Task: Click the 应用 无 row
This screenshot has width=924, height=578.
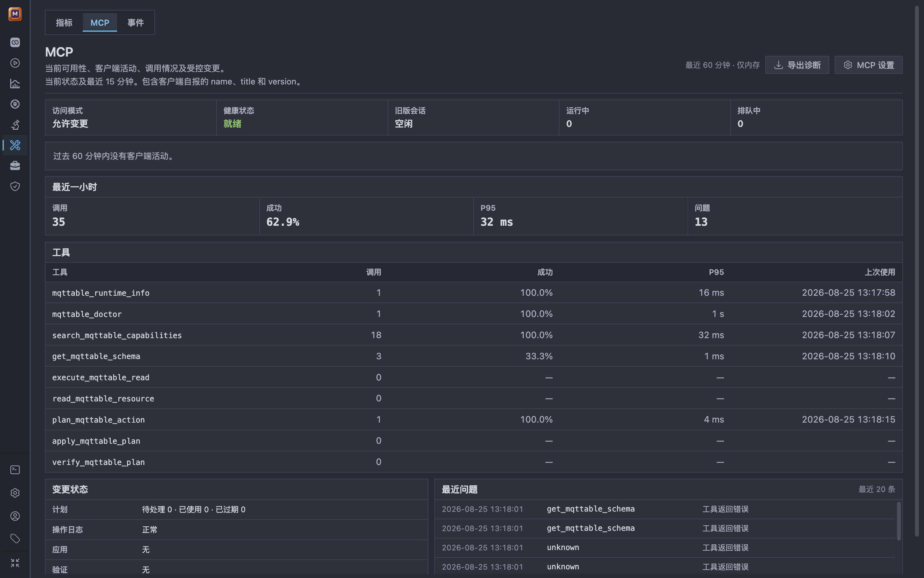Action: [237, 550]
